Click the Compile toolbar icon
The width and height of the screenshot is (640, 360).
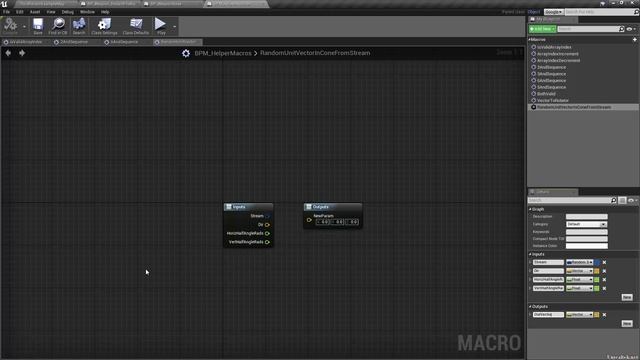[10, 25]
